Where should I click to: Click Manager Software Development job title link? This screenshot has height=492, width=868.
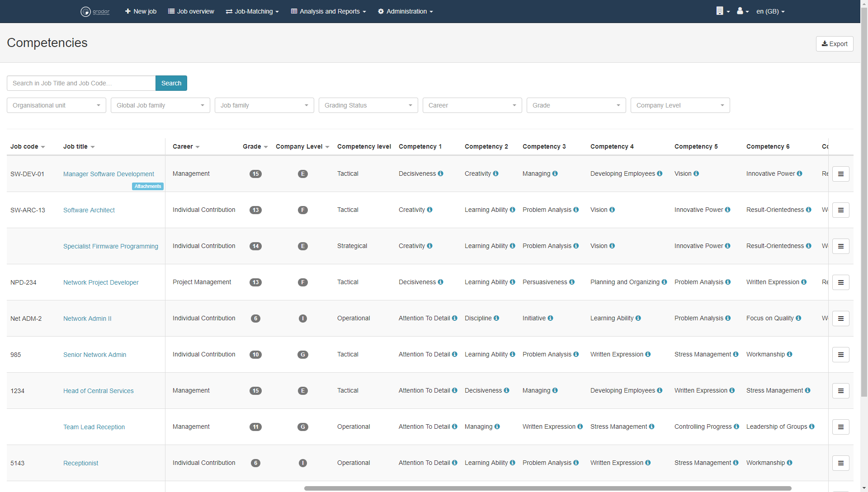[x=109, y=173]
